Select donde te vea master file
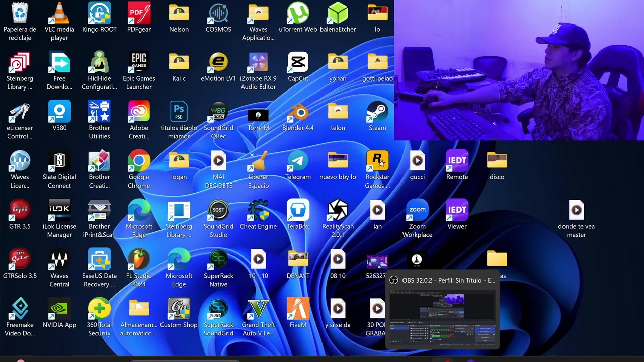 [x=576, y=211]
